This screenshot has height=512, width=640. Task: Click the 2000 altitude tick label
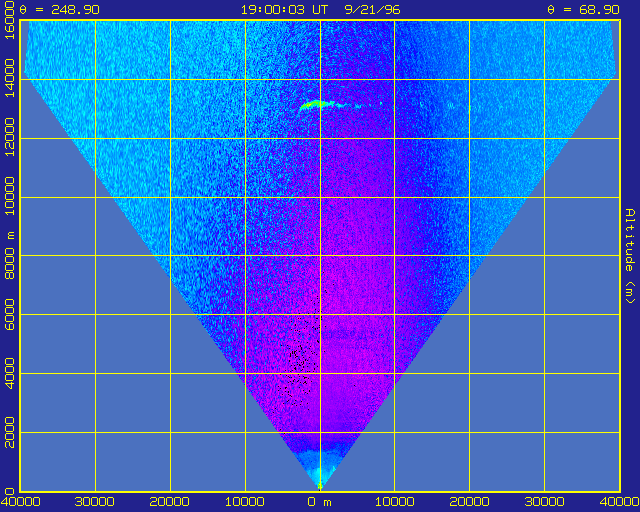[x=9, y=432]
